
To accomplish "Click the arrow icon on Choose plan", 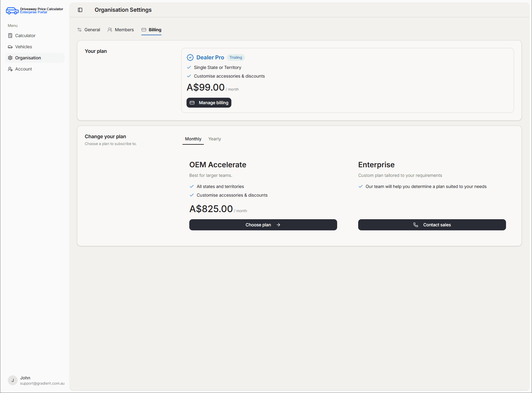I will click(278, 225).
